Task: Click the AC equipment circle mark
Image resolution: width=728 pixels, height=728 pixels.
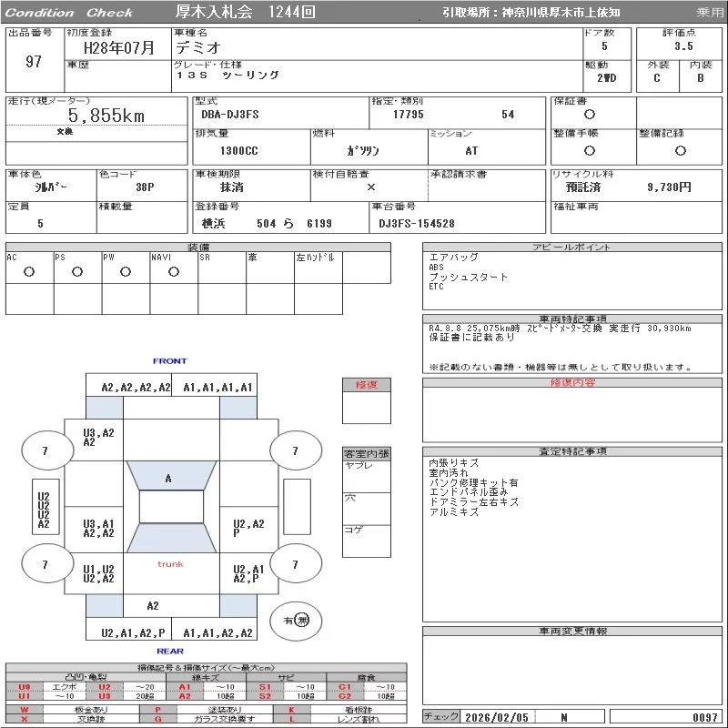Action: (29, 271)
